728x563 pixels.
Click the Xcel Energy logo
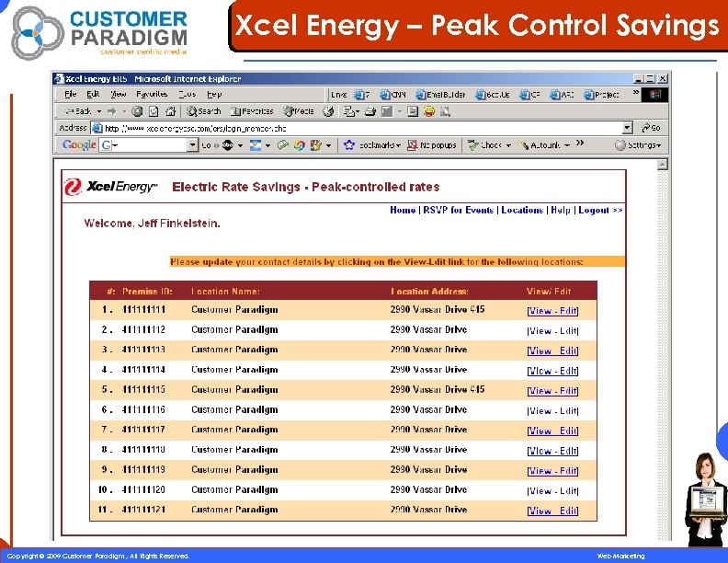110,187
